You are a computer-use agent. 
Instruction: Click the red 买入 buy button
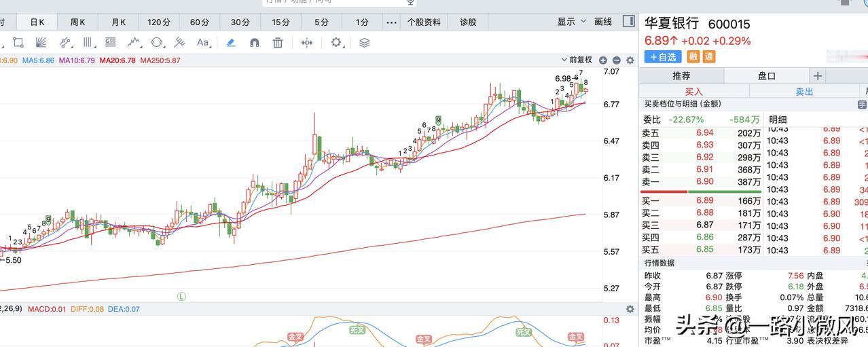click(694, 92)
